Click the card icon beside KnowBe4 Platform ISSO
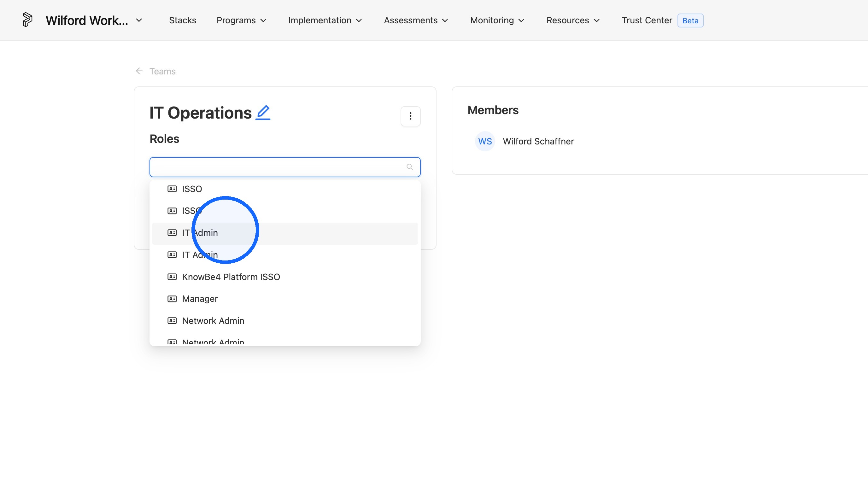Viewport: 868px width, 485px height. pyautogui.click(x=172, y=277)
